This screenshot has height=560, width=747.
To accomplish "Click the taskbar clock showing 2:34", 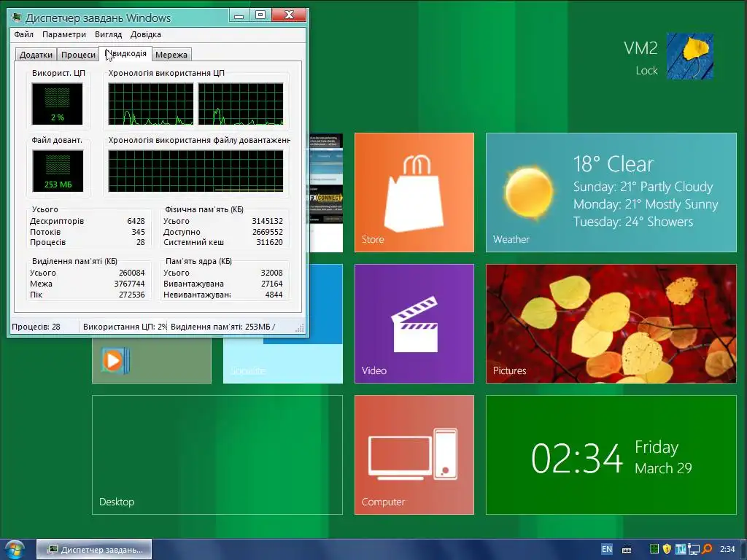I will [727, 550].
